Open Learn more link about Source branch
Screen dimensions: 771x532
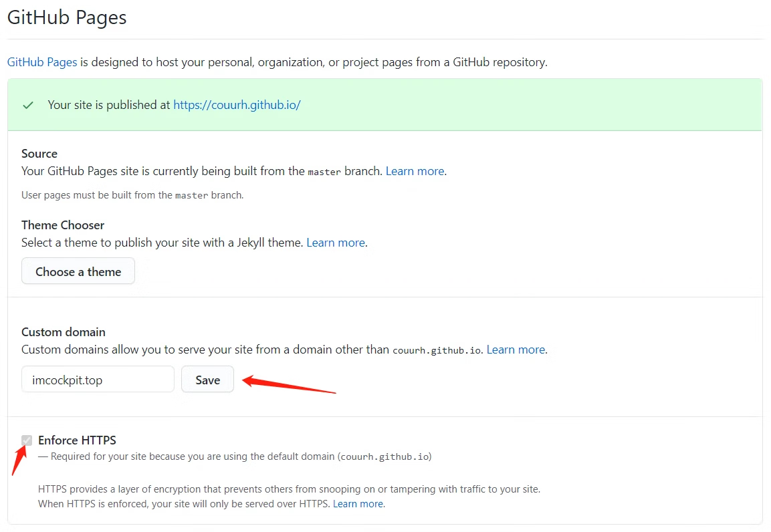pyautogui.click(x=415, y=171)
